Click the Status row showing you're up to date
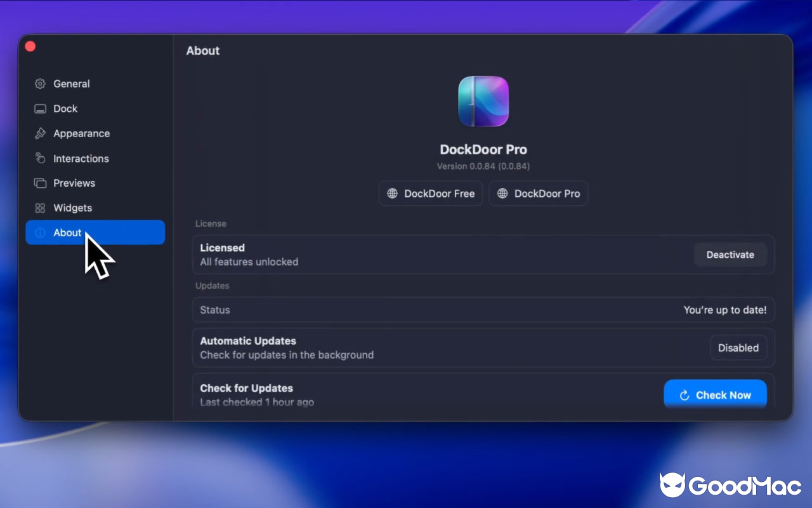This screenshot has height=508, width=812. coord(483,310)
